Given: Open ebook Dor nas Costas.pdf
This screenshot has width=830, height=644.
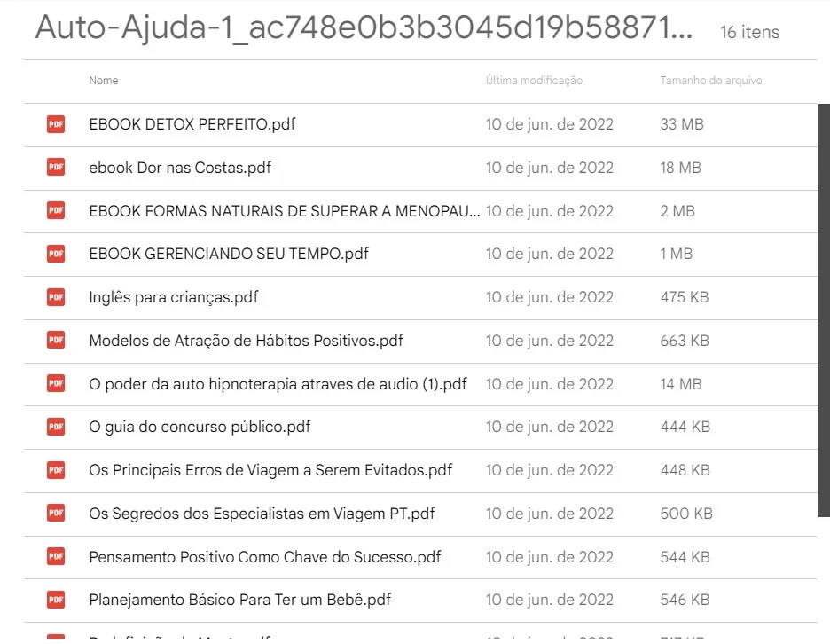Looking at the screenshot, I should [180, 168].
